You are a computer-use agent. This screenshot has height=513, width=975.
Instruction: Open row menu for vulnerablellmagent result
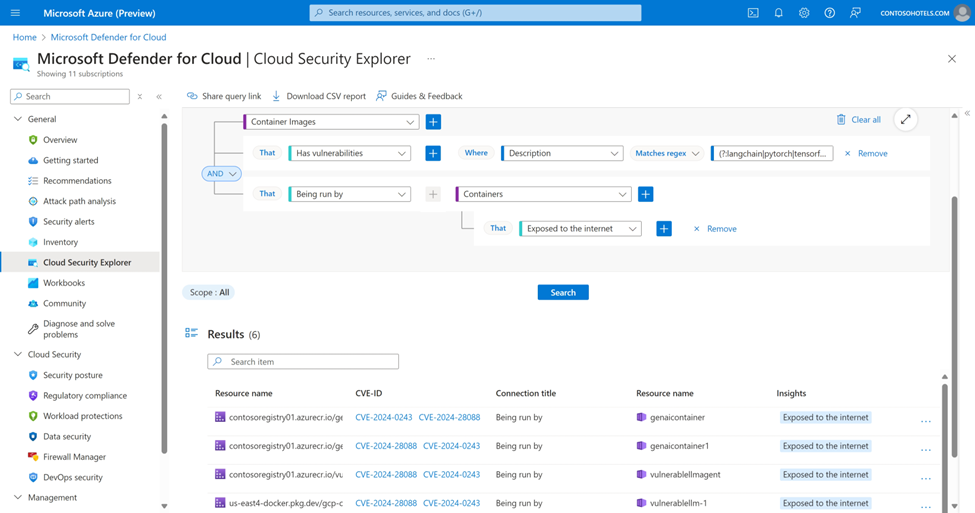(x=926, y=479)
